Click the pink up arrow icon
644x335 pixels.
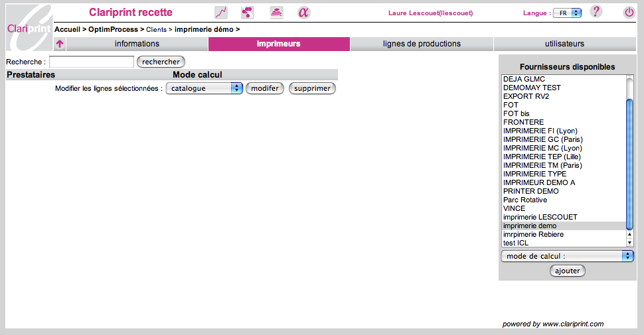tap(60, 44)
